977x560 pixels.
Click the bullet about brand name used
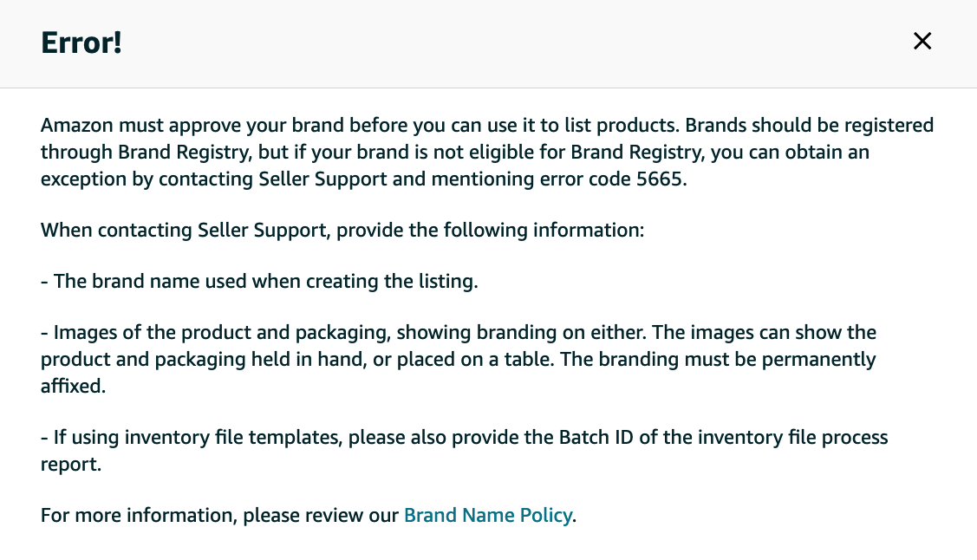click(x=259, y=282)
